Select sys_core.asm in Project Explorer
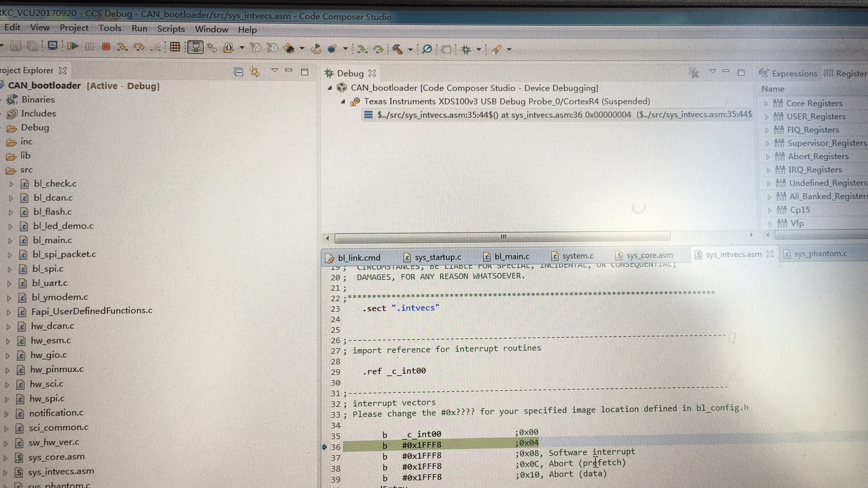Screen dimensions: 868x488 pos(56,457)
